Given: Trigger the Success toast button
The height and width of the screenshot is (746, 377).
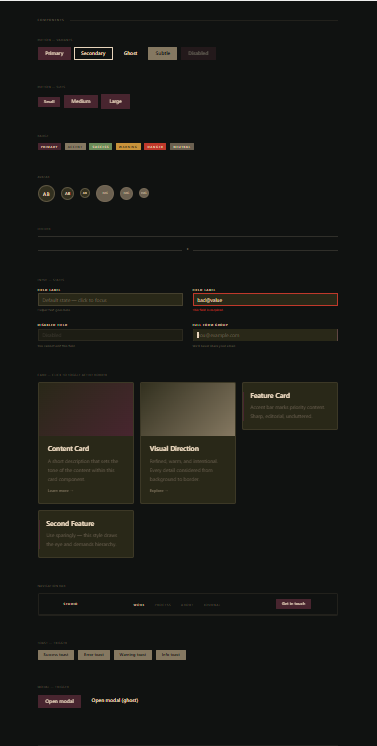Looking at the screenshot, I should 56,655.
